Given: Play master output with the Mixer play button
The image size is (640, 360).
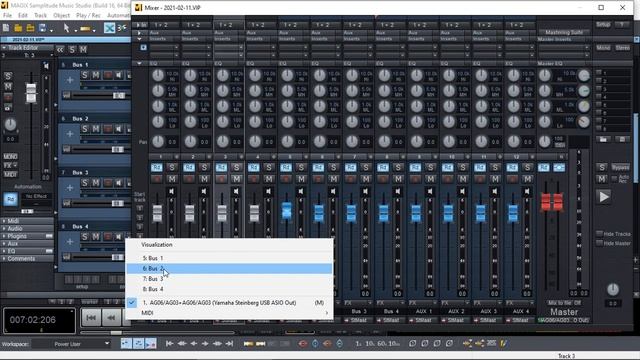Looking at the screenshot, I should [x=604, y=197].
